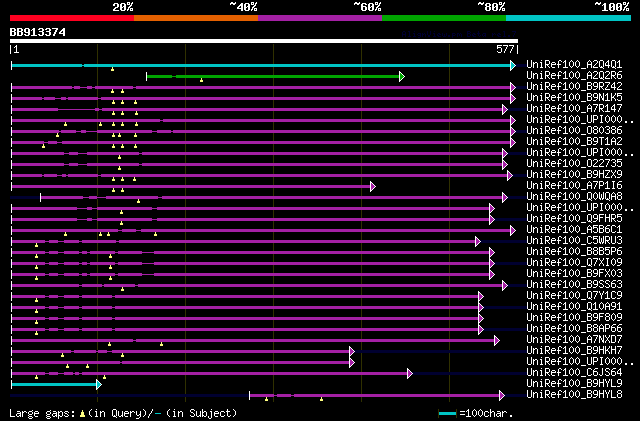Click the green ~80% legend segment

point(444,18)
